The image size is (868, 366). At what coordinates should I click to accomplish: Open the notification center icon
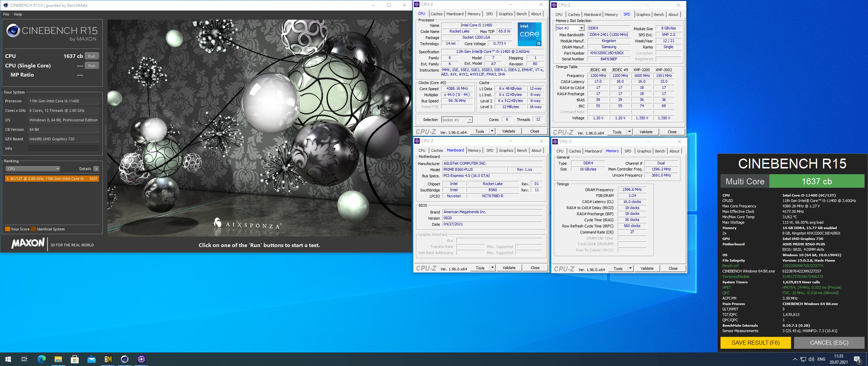point(857,360)
